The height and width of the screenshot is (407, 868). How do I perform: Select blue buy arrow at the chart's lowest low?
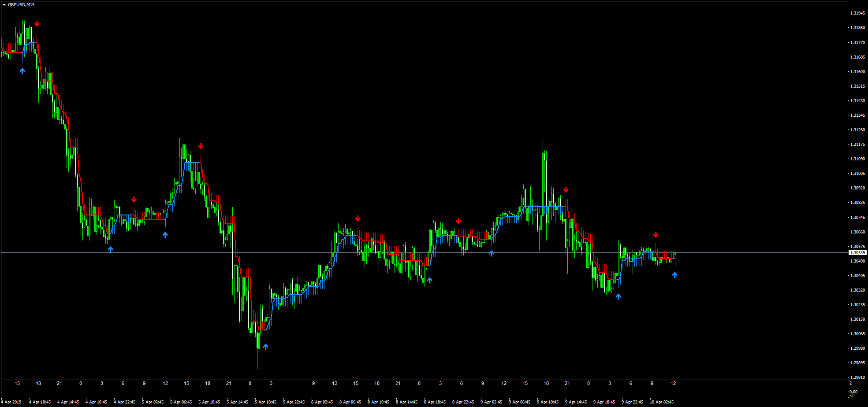pos(265,347)
